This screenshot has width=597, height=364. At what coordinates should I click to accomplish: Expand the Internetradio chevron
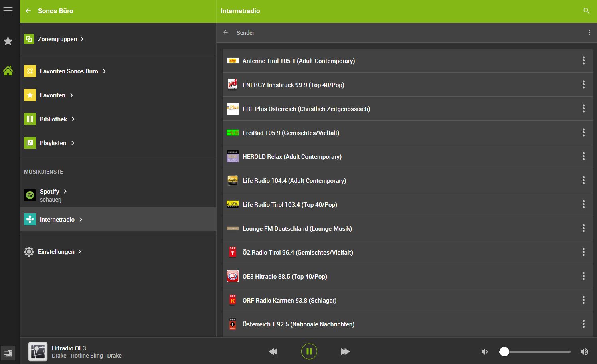(x=81, y=219)
